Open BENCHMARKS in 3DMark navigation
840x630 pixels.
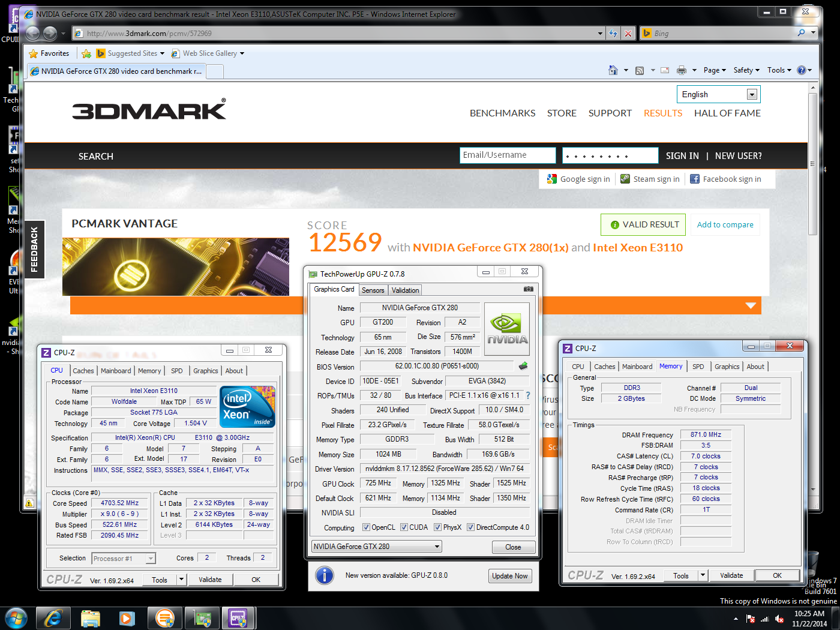[x=503, y=113]
